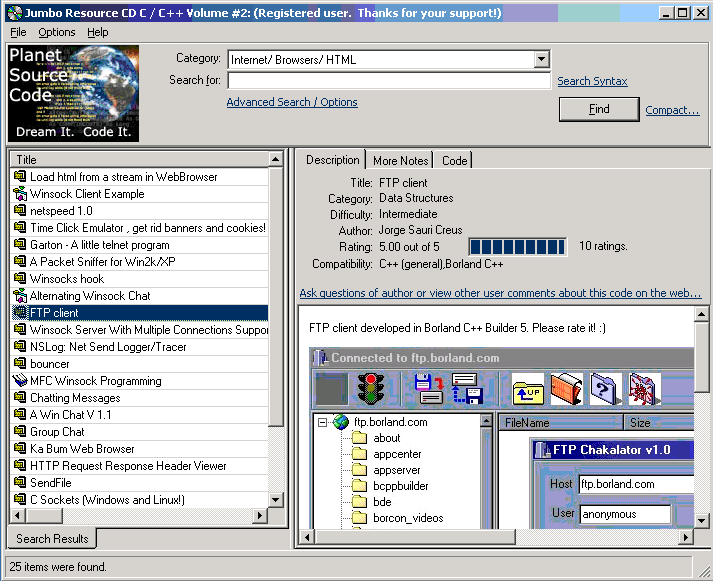
Task: Select the 'about' folder in FTP tree
Action: [377, 438]
